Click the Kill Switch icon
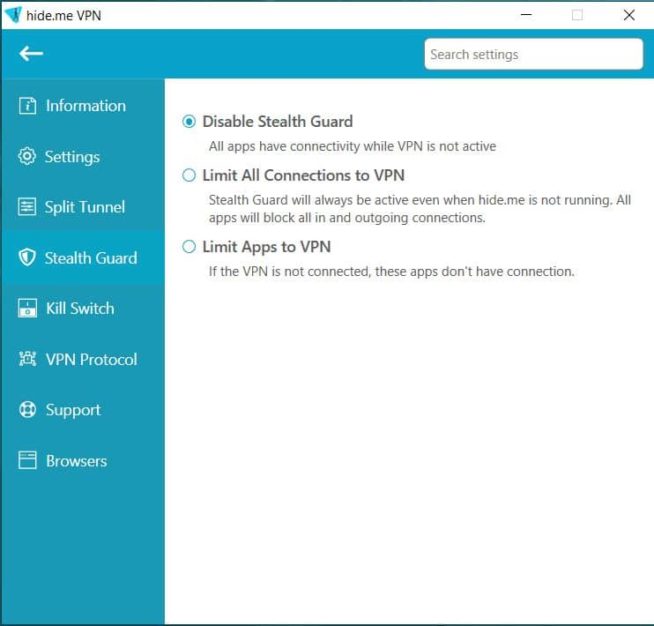The width and height of the screenshot is (654, 626). 28,308
